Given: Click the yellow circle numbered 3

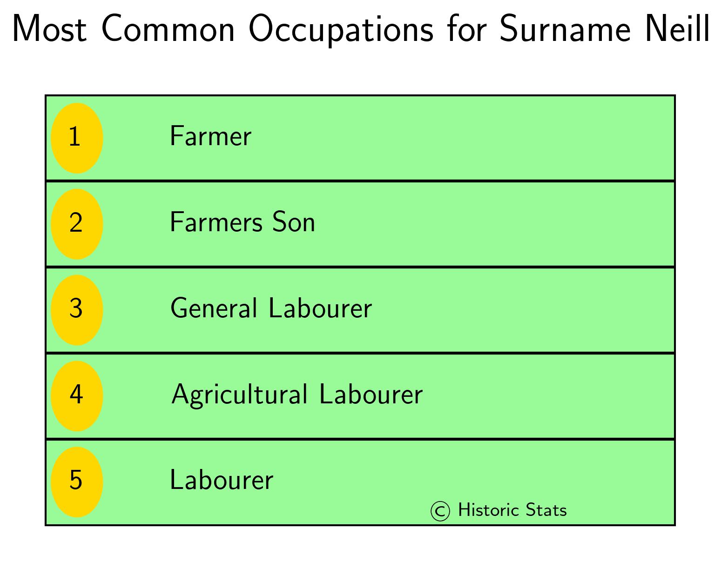Looking at the screenshot, I should pos(77,310).
